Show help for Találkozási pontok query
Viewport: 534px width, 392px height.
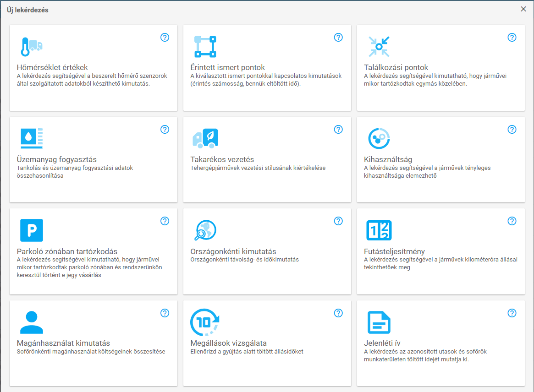click(512, 38)
